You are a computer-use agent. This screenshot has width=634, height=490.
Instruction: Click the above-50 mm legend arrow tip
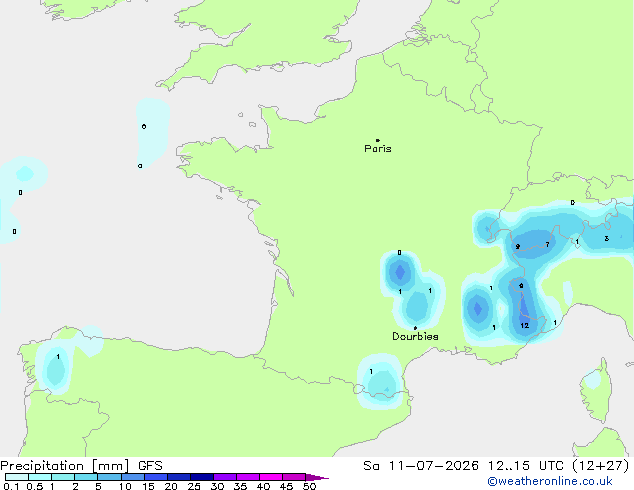[x=317, y=477]
